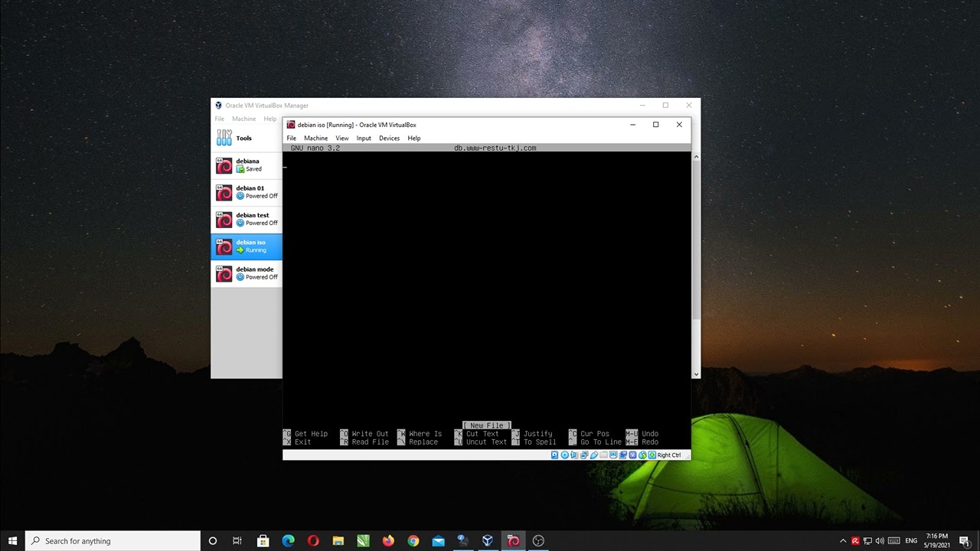Open File Explorer from the taskbar

[338, 541]
